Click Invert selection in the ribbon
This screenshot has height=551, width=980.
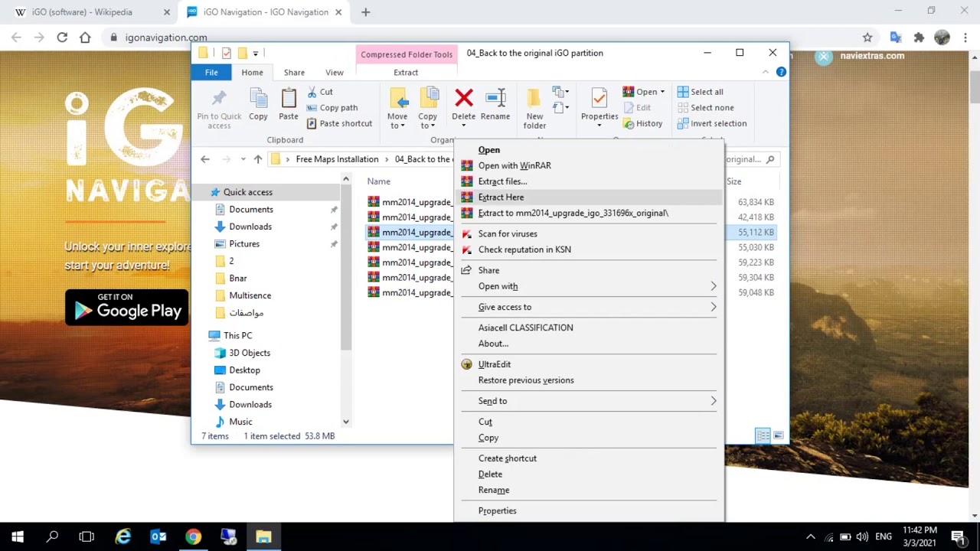(712, 124)
